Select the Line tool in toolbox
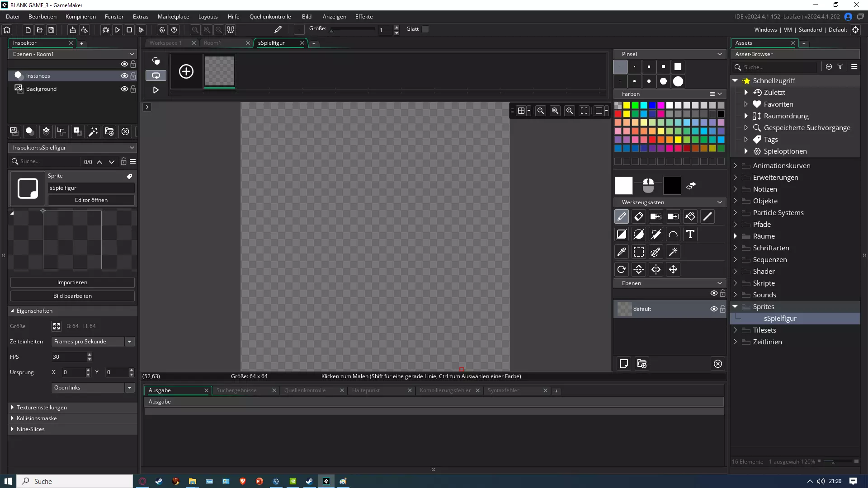The height and width of the screenshot is (488, 868). pyautogui.click(x=708, y=217)
